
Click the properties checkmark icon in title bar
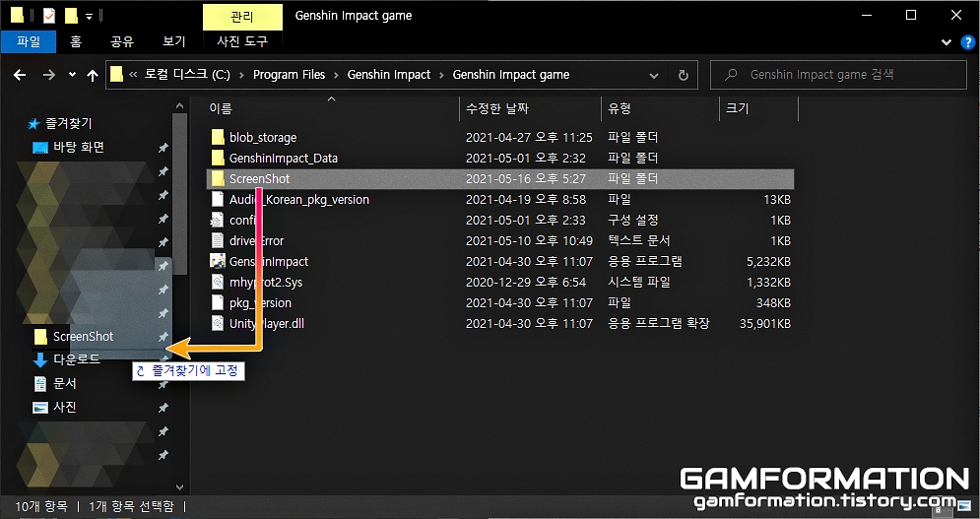pyautogui.click(x=48, y=15)
